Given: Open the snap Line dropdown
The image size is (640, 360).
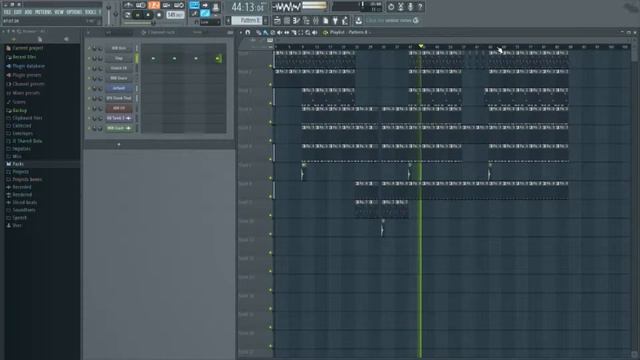Looking at the screenshot, I should tap(210, 22).
